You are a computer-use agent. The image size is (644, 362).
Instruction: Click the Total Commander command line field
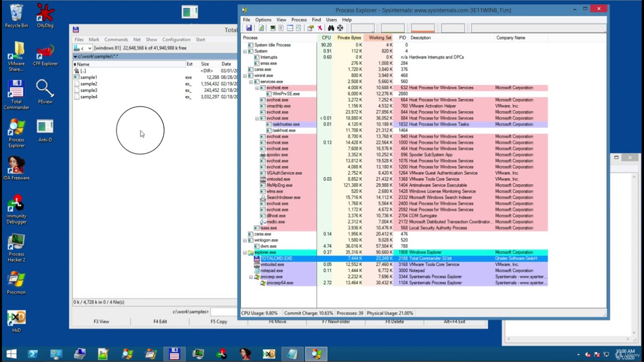tap(224, 312)
